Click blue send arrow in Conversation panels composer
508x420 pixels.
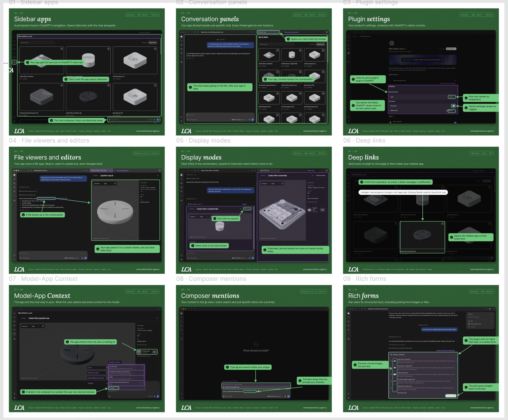point(253,120)
